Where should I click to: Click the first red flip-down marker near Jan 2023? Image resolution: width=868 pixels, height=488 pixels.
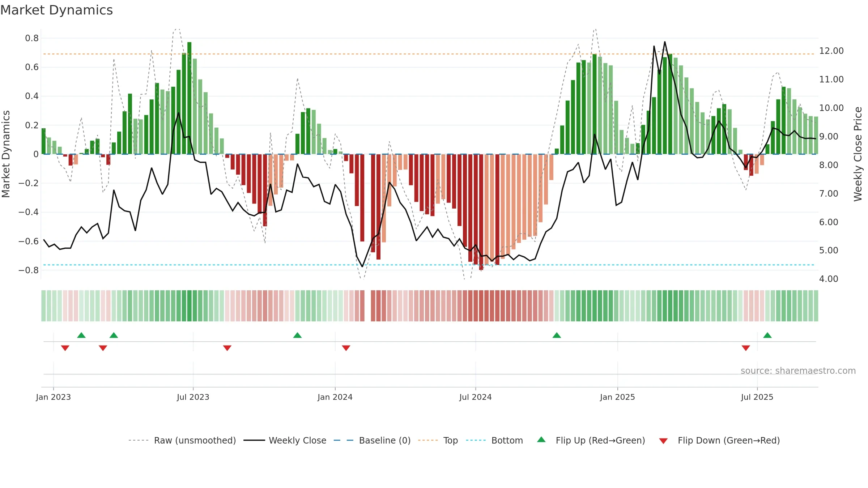pyautogui.click(x=65, y=348)
